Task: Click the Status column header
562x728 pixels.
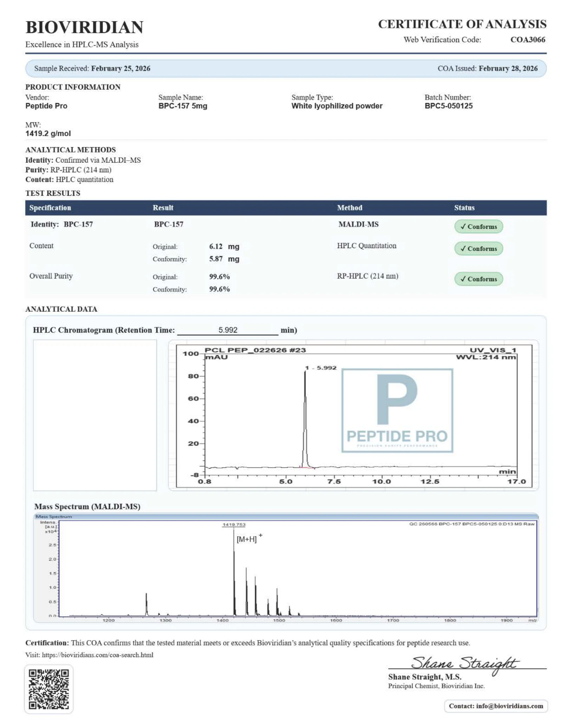Action: tap(464, 208)
